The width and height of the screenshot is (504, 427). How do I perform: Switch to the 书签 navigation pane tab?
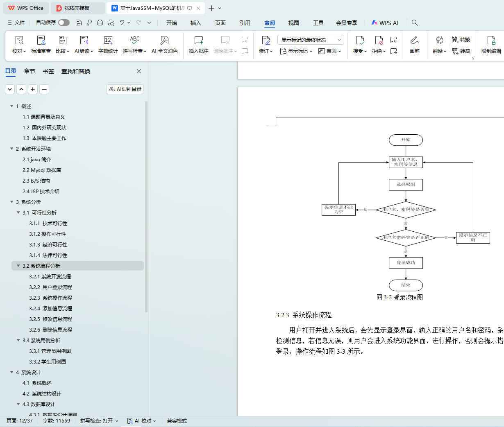point(48,71)
